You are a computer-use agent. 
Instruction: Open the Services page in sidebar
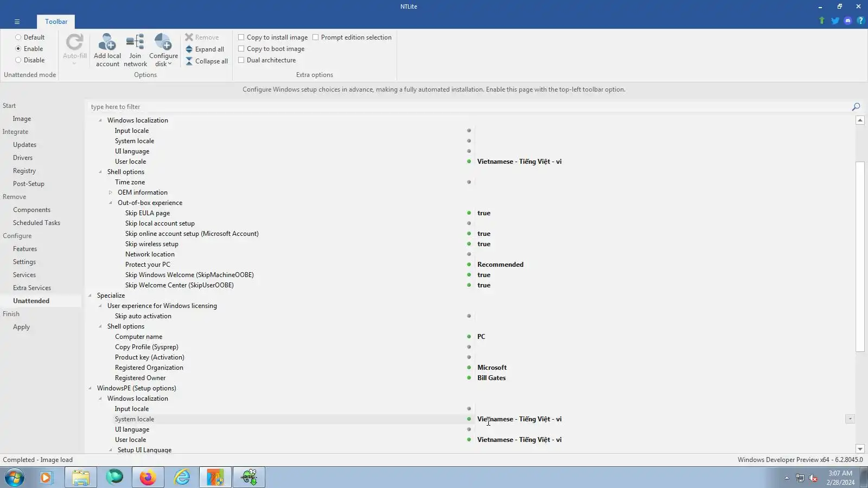click(24, 275)
